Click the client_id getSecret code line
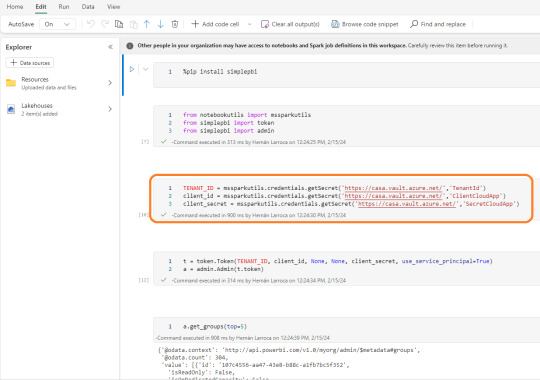Viewport: 540px width, 380px height. (344, 196)
